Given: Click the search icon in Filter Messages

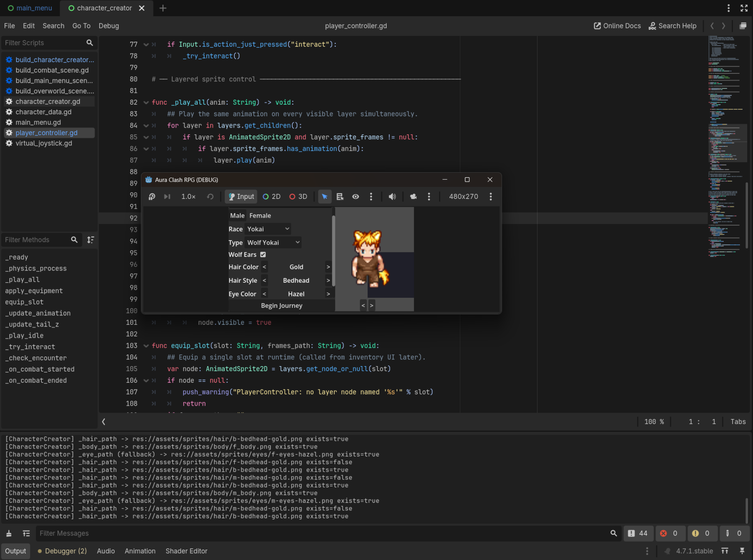Looking at the screenshot, I should click(614, 533).
